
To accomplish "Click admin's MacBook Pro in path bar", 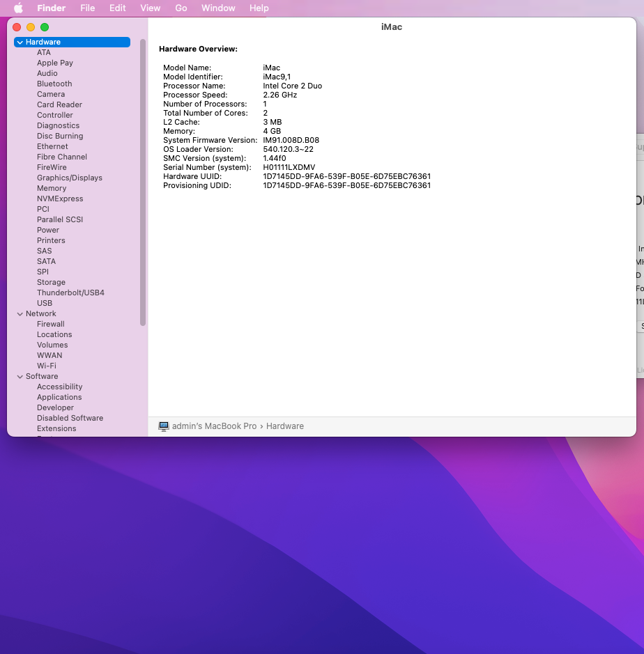I will [214, 426].
